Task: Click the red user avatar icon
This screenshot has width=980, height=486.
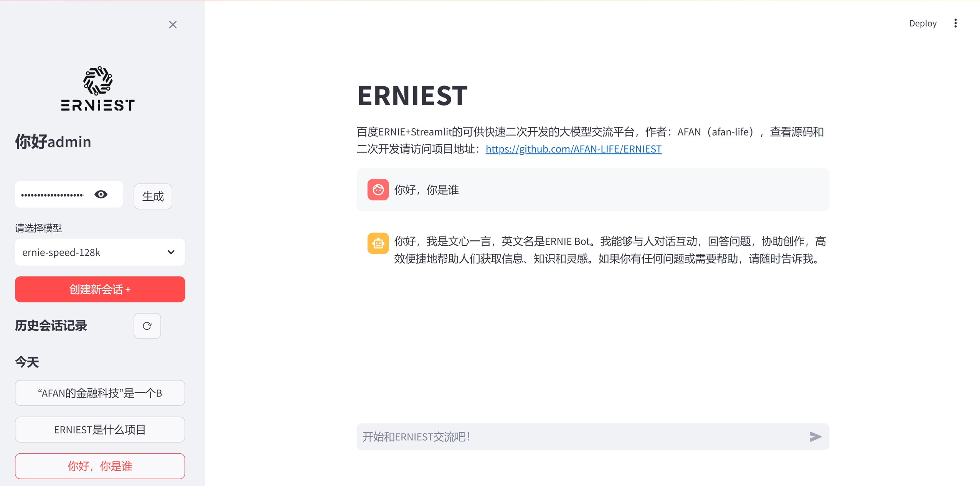Action: (378, 190)
